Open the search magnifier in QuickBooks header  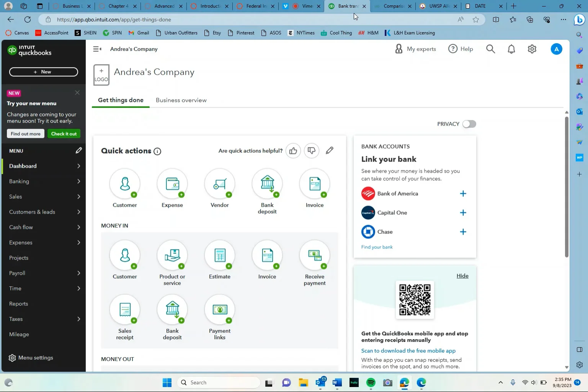(x=490, y=49)
